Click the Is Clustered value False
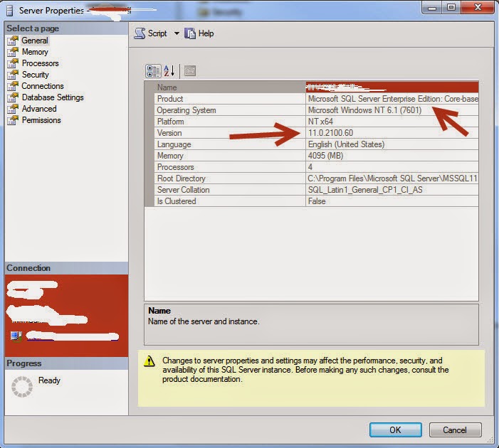Image resolution: width=499 pixels, height=448 pixels. 317,201
